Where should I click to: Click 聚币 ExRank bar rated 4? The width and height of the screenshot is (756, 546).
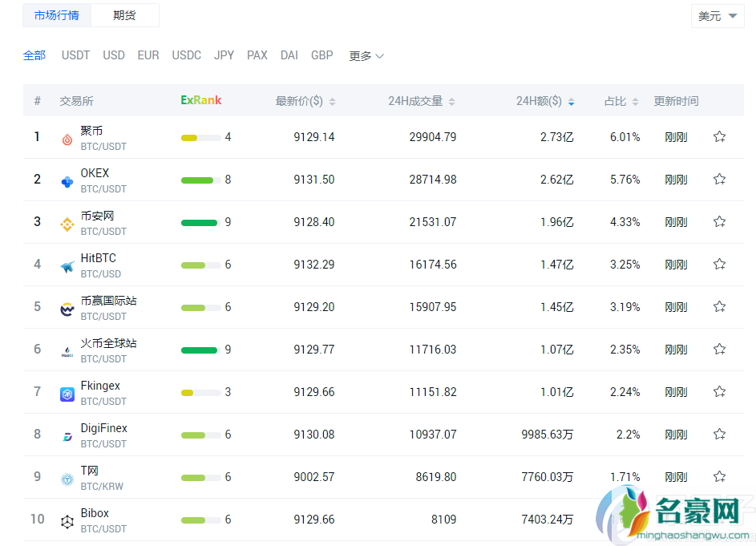pyautogui.click(x=200, y=138)
